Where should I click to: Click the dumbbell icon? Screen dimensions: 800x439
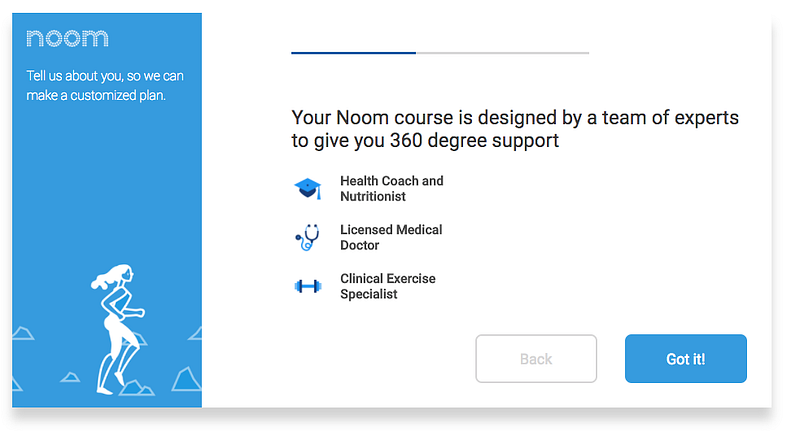308,286
